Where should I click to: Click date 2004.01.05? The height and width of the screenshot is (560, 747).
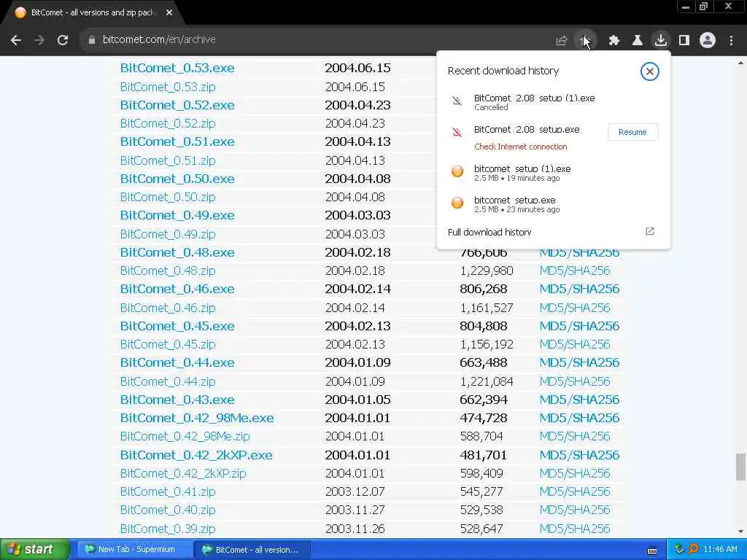point(357,400)
